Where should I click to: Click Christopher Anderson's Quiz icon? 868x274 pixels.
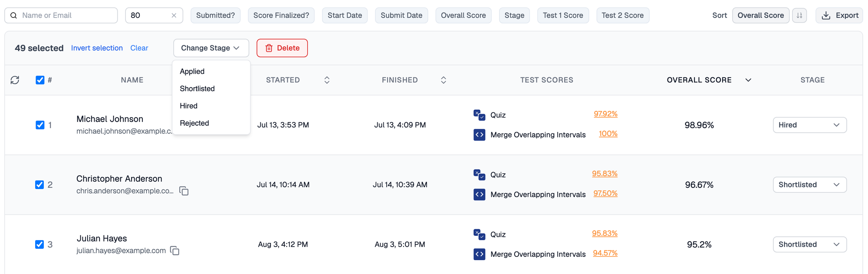point(480,175)
